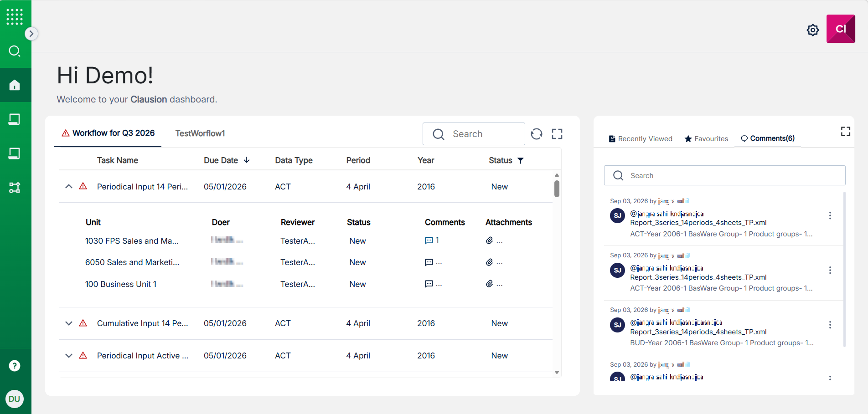Click the Period column header
868x414 pixels.
[x=358, y=160]
